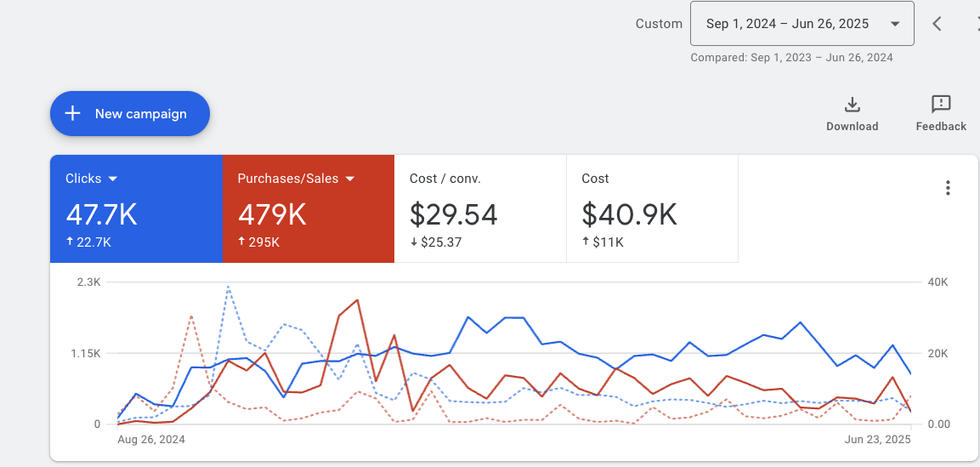The width and height of the screenshot is (980, 467).
Task: Click the Download text label
Action: [852, 127]
